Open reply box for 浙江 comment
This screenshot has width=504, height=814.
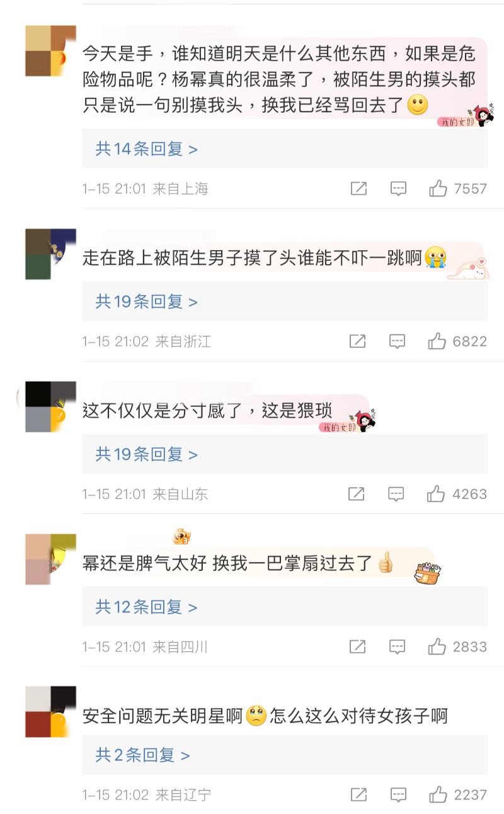[397, 341]
